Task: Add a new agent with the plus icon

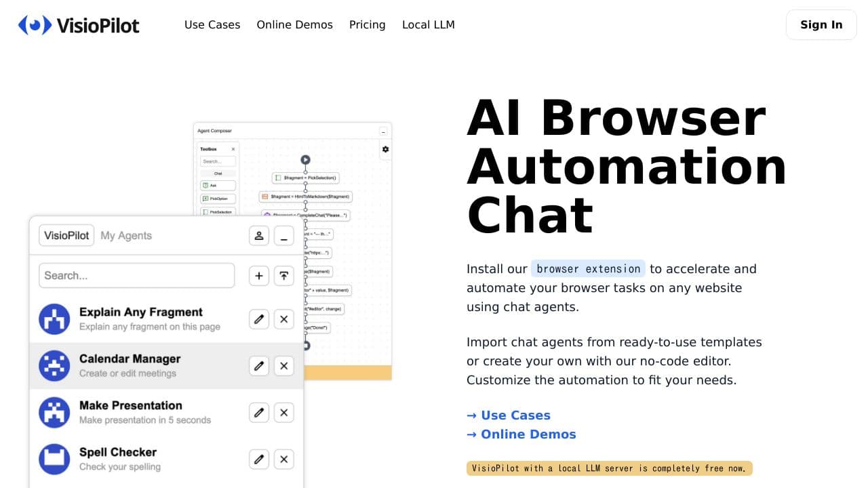Action: click(258, 276)
